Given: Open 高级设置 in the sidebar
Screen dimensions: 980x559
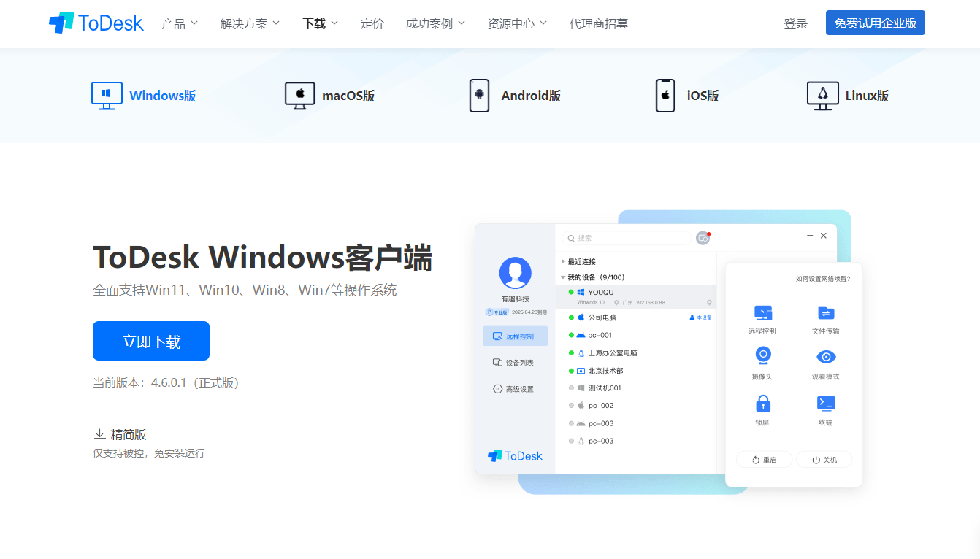Looking at the screenshot, I should pos(515,388).
